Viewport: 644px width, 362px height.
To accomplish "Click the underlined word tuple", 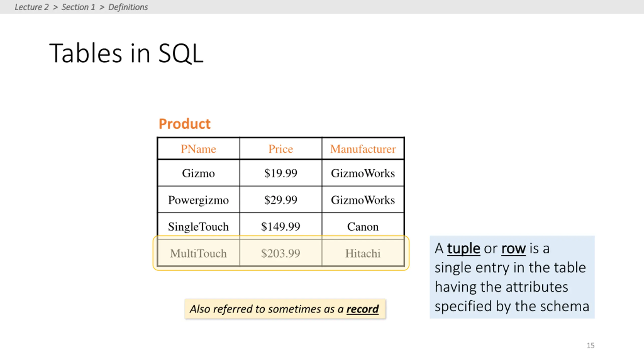I will (464, 249).
